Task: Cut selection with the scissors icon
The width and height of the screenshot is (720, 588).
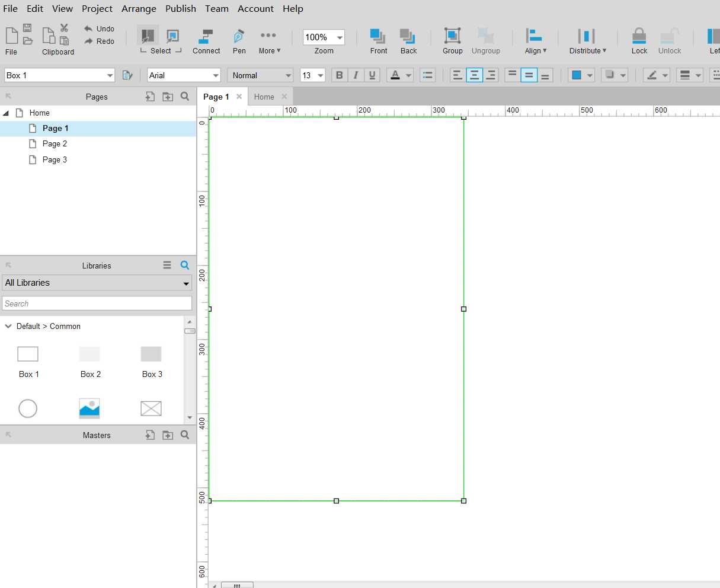Action: click(x=65, y=28)
